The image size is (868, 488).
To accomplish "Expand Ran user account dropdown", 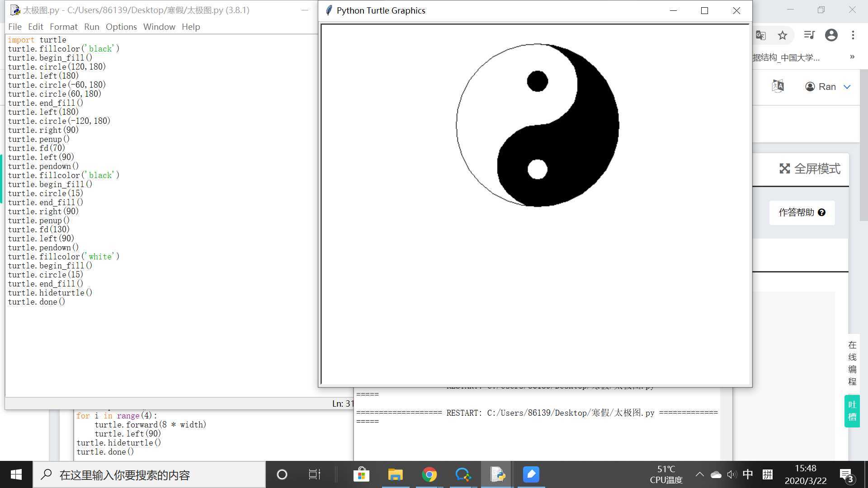I will [x=847, y=87].
